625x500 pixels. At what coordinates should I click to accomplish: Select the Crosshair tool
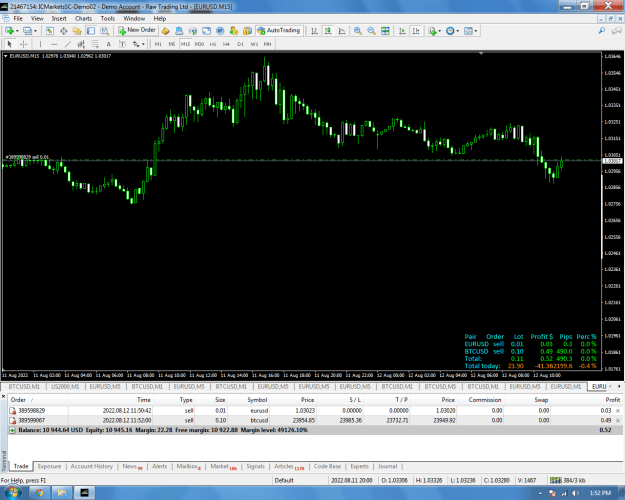click(x=24, y=44)
